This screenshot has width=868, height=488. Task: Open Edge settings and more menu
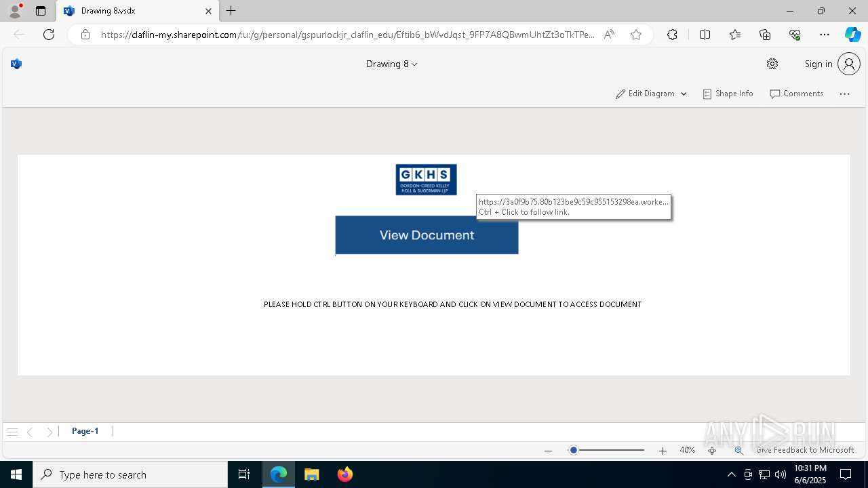coord(825,35)
